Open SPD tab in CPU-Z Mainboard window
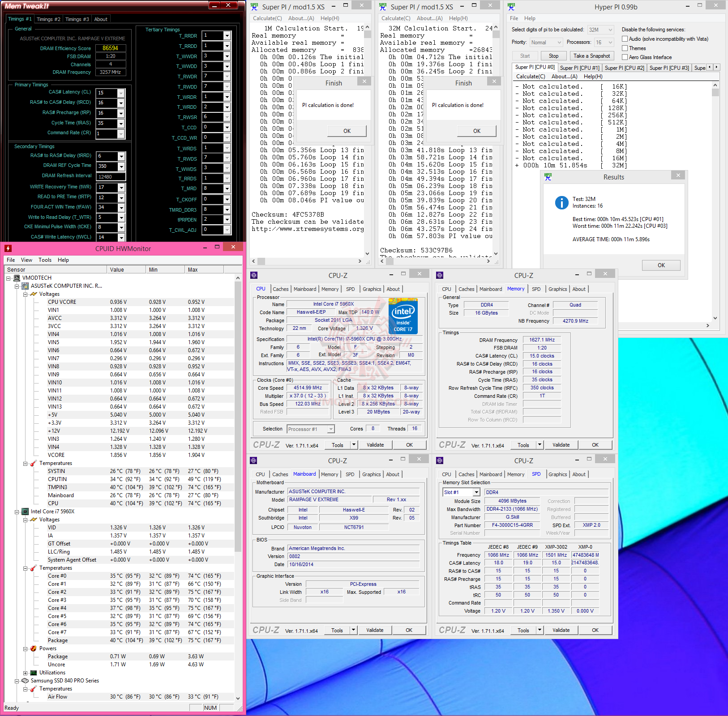This screenshot has width=728, height=716. (350, 474)
